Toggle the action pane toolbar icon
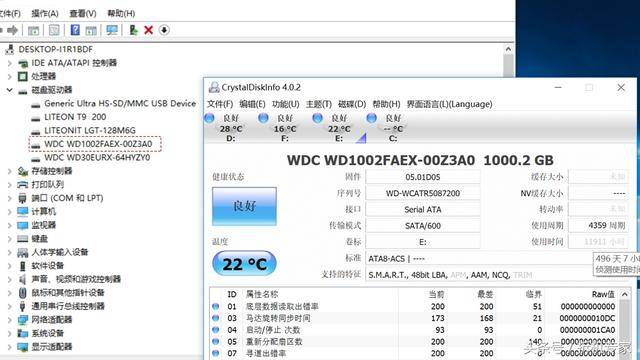Screen dimensions: 640x360 click(x=91, y=30)
